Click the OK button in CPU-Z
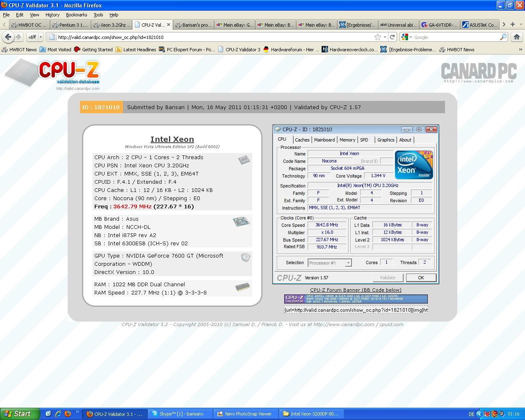 click(421, 278)
